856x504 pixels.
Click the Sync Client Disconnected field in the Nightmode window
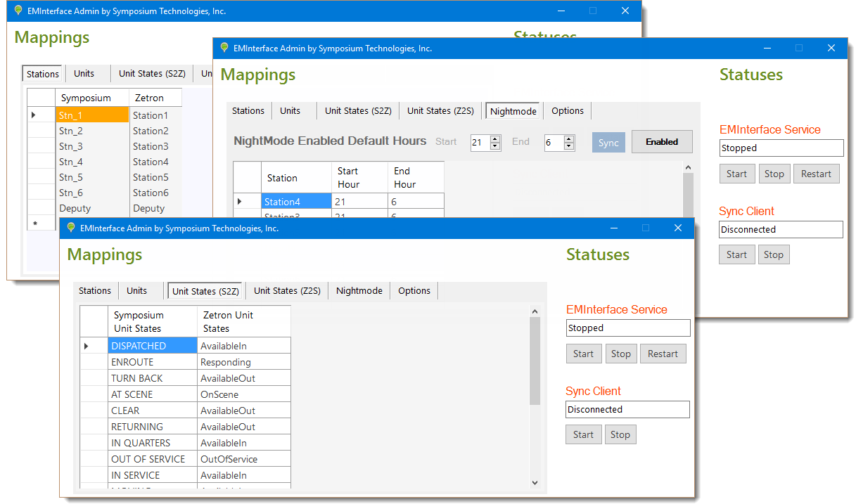[781, 230]
